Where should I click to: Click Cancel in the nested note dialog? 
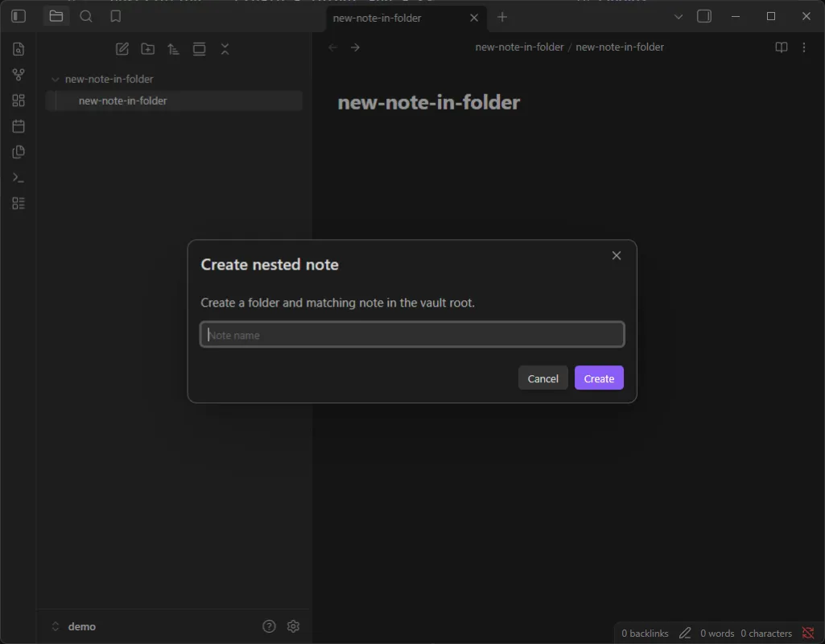(543, 378)
